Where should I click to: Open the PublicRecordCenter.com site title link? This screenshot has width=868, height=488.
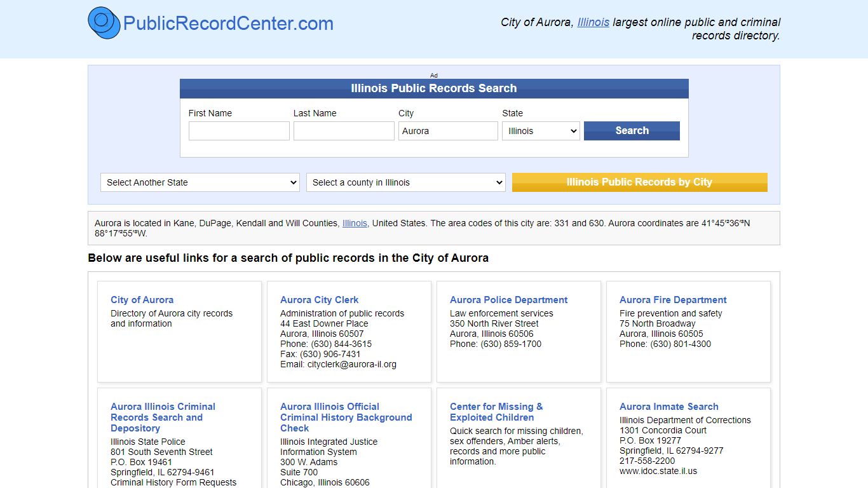228,24
